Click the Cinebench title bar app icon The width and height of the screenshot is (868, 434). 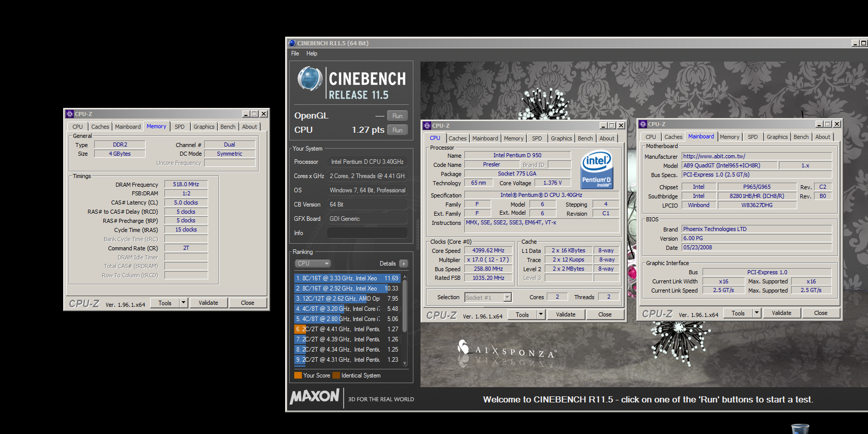292,43
